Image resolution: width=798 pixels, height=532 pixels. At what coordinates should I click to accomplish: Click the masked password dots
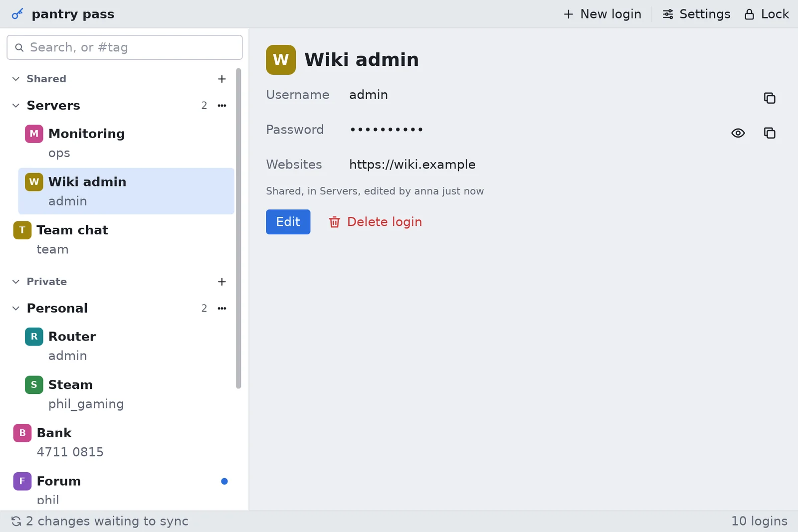[387, 130]
